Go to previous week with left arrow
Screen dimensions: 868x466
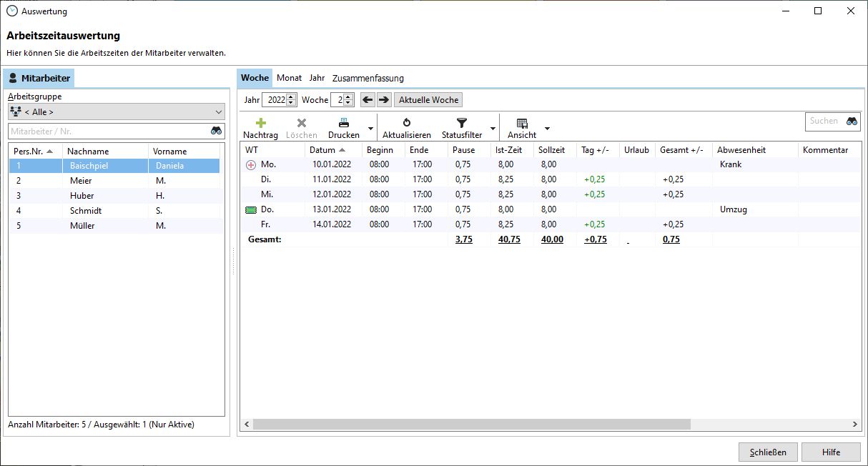pos(368,100)
